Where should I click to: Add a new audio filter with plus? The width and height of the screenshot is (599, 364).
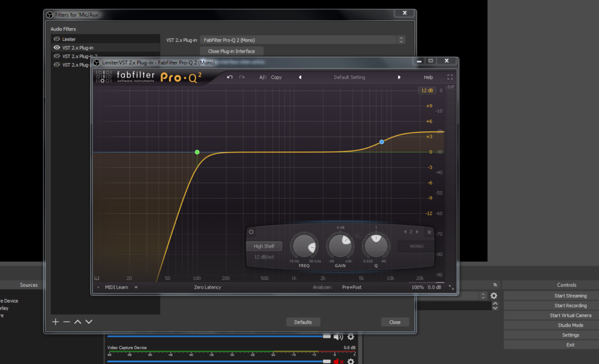pos(56,322)
